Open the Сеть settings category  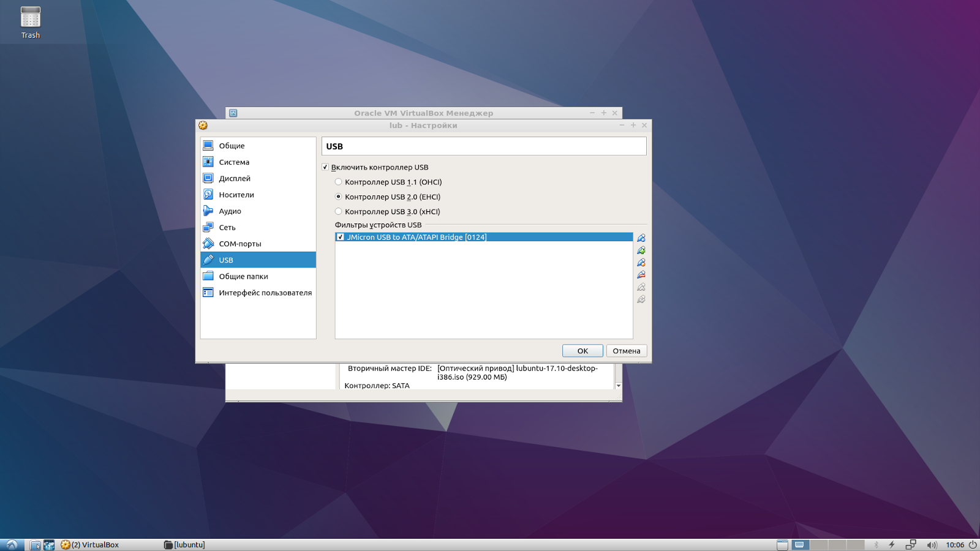258,227
